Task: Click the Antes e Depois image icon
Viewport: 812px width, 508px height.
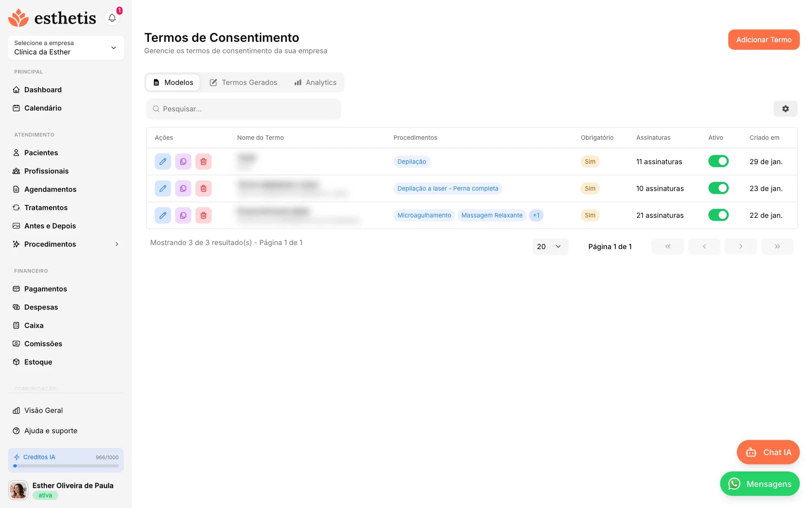Action: pyautogui.click(x=16, y=226)
